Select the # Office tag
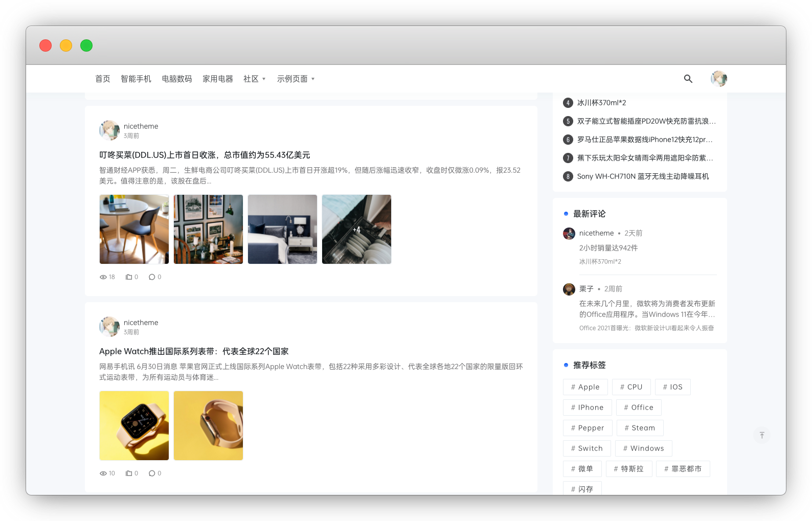The width and height of the screenshot is (812, 521). (639, 407)
